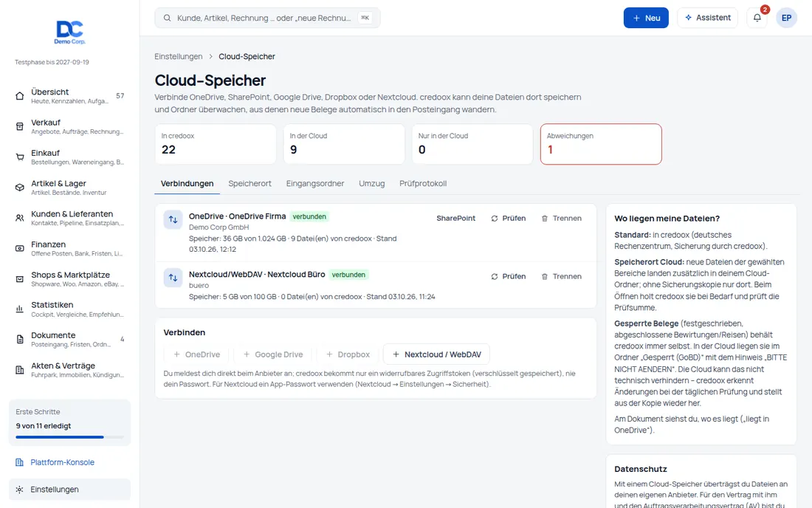Click the disabled OneDrive connect button
This screenshot has height=508, width=812.
[x=196, y=354]
